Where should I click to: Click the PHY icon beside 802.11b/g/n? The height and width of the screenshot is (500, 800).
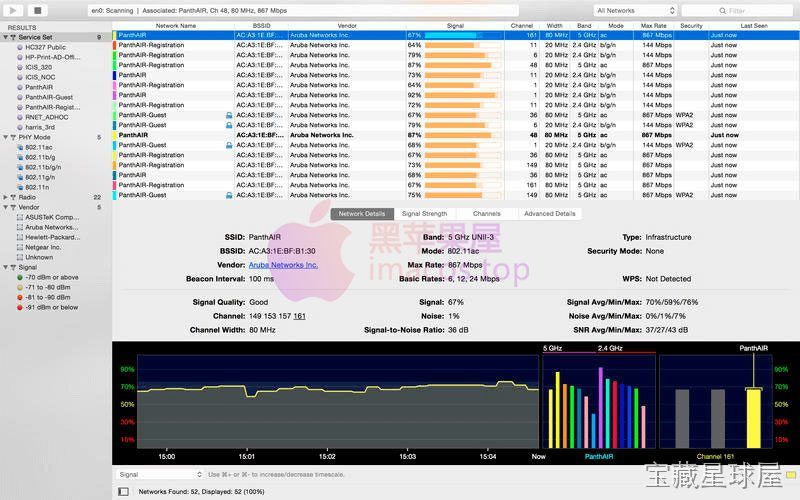click(20, 167)
